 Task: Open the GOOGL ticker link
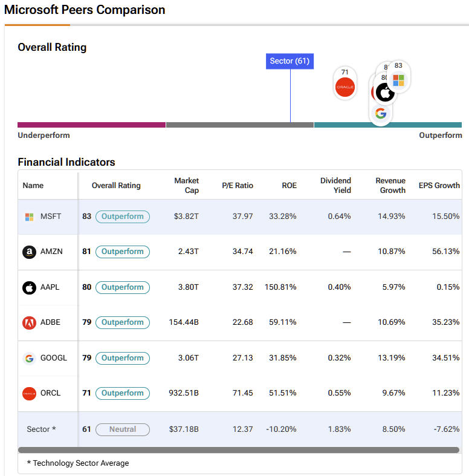[53, 357]
